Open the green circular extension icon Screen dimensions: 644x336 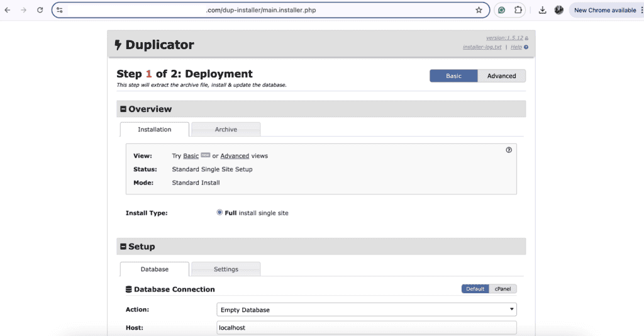[x=501, y=10]
